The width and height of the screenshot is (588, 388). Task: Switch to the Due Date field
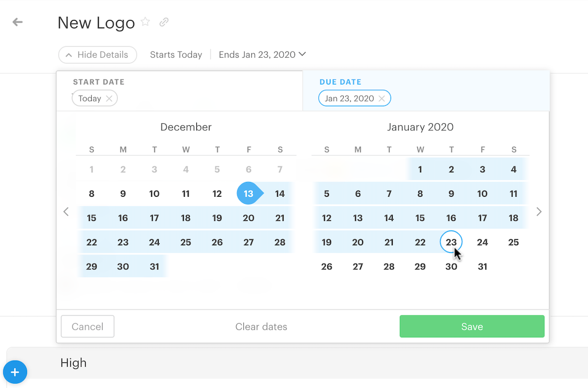(426, 91)
